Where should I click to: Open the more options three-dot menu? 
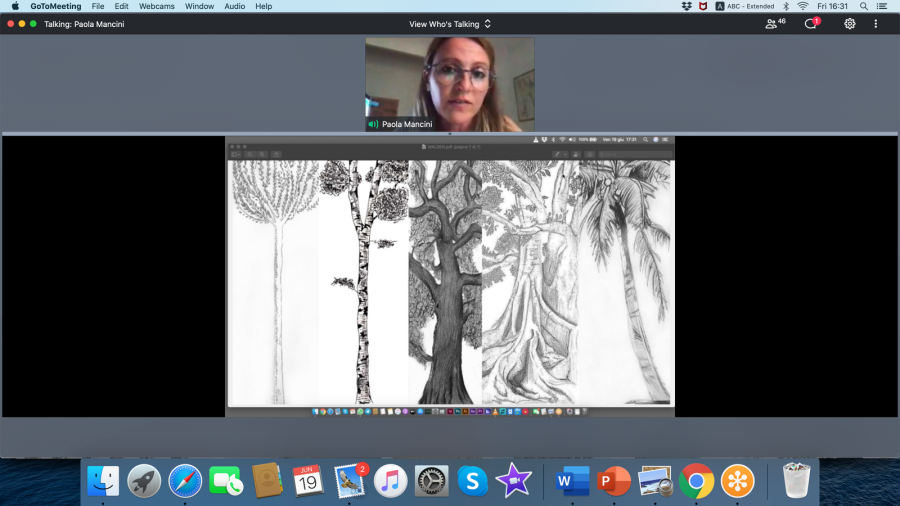pos(875,24)
